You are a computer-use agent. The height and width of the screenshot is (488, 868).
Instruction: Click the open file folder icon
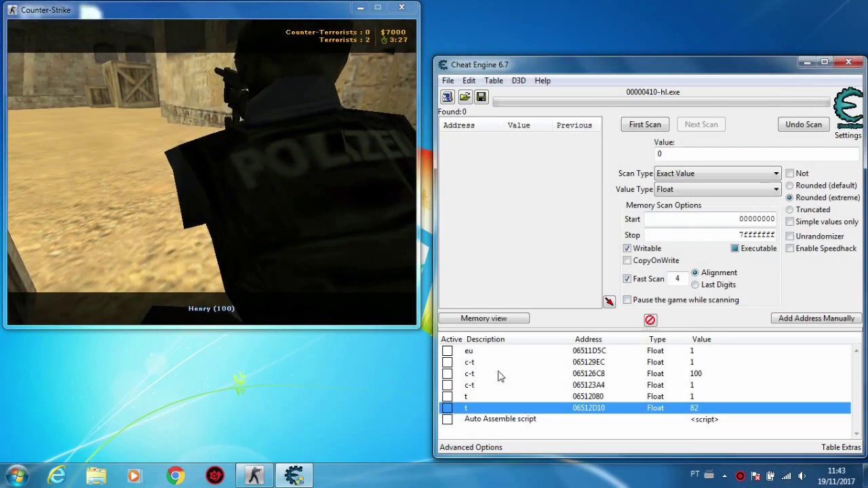coord(465,97)
